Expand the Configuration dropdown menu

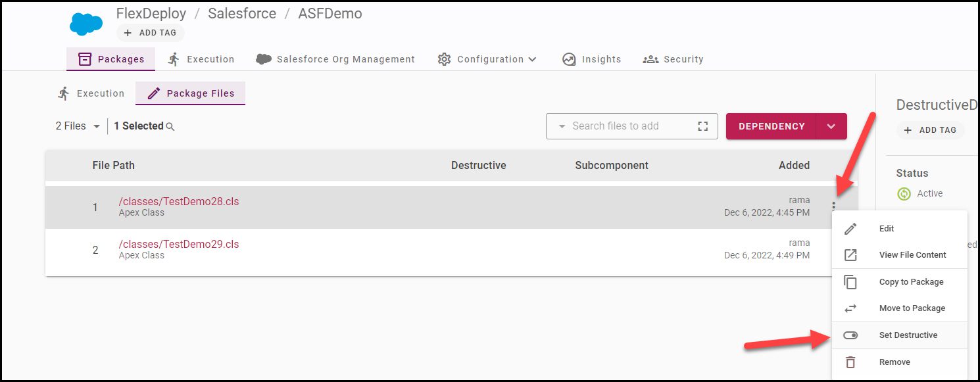pyautogui.click(x=487, y=59)
